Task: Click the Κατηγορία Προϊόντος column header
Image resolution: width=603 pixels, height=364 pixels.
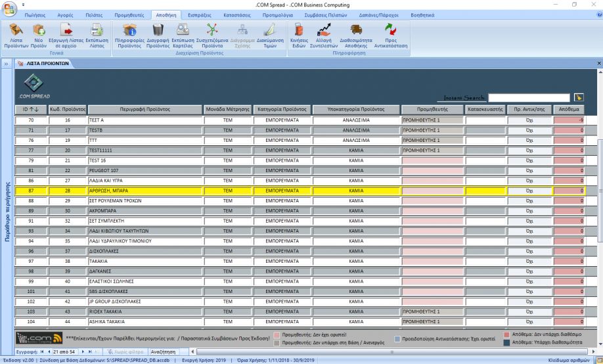Action: click(282, 109)
